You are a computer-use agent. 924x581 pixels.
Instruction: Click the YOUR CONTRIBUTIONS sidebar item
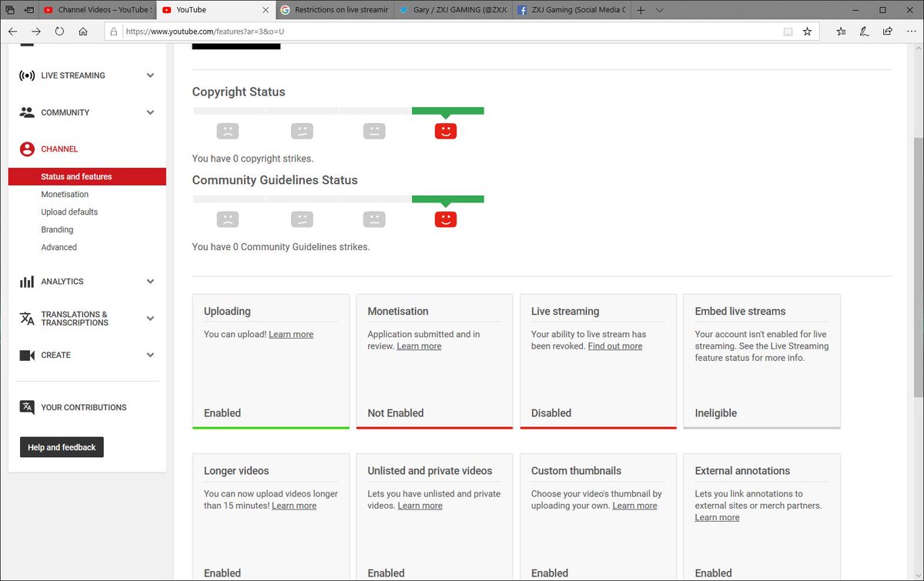[84, 407]
